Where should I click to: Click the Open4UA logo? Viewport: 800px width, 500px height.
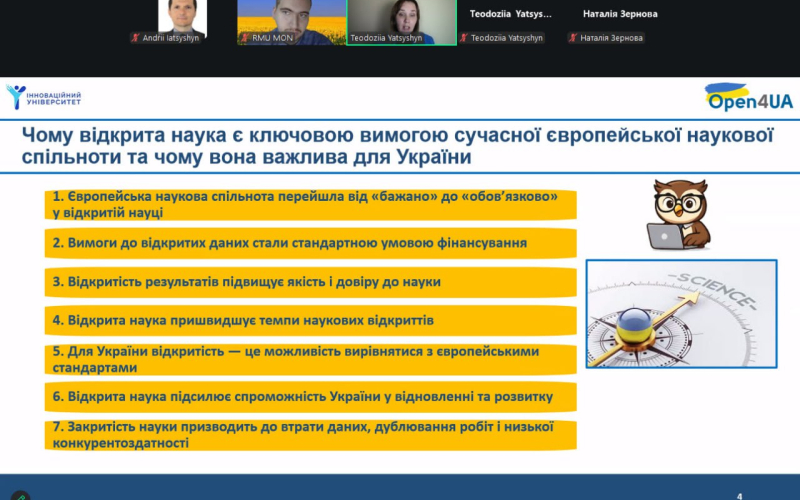748,97
